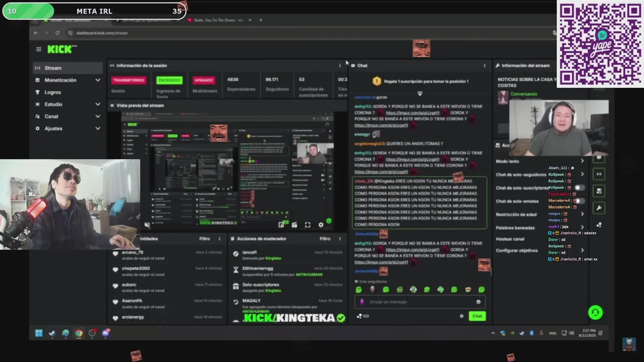Click the taskbar clock showing 3:27 PM
The image size is (644, 362).
588,332
